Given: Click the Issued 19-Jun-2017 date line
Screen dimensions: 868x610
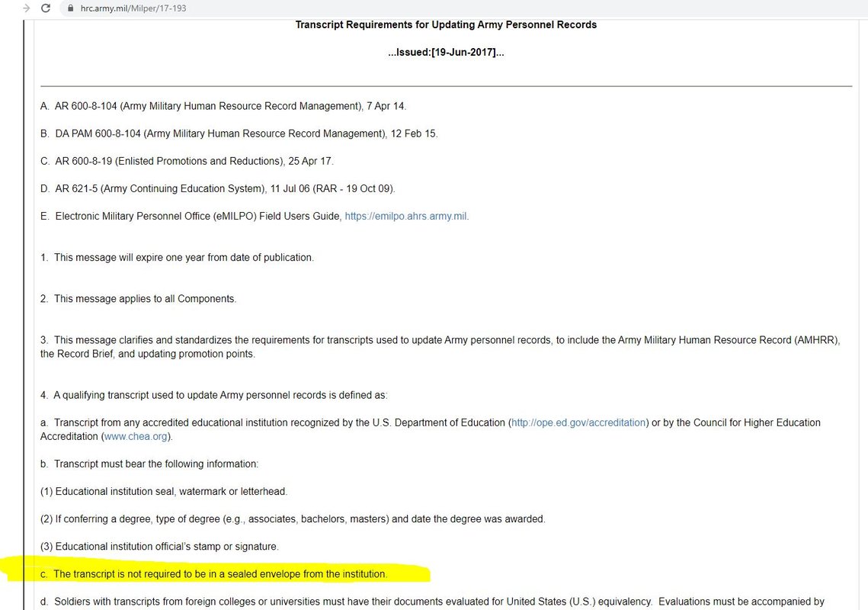Looking at the screenshot, I should click(x=446, y=53).
